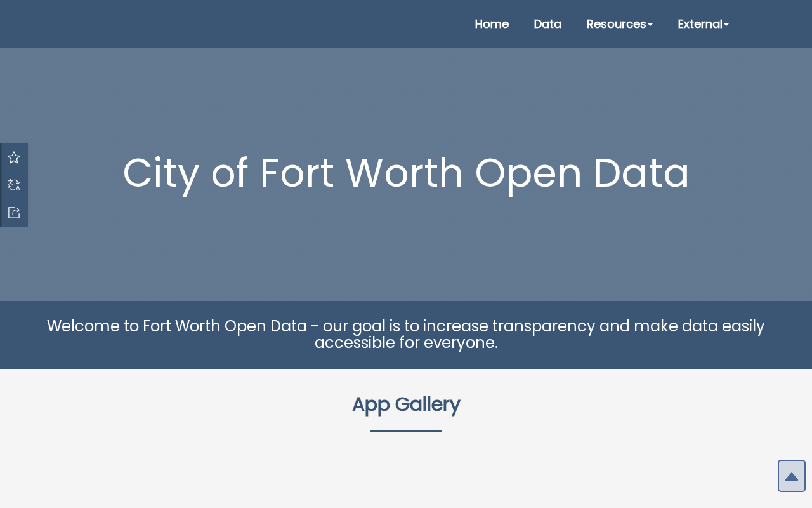Click the App Gallery heading
This screenshot has height=508, width=812.
click(x=406, y=404)
